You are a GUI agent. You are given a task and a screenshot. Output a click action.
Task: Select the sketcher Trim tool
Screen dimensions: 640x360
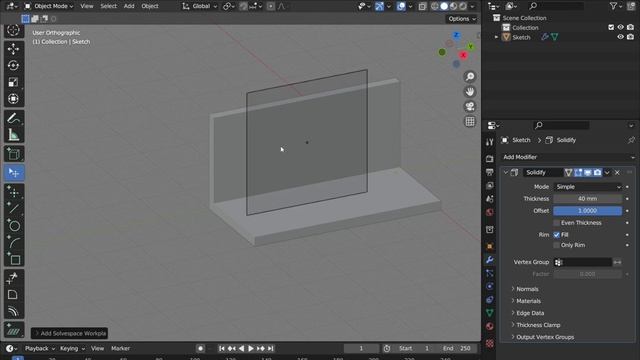(13, 278)
